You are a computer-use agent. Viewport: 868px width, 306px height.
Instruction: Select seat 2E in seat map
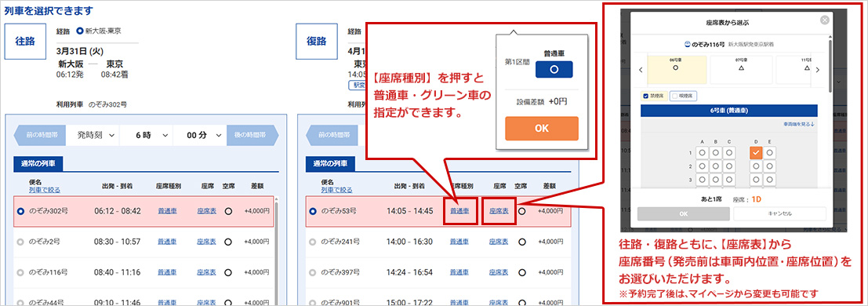coord(770,166)
